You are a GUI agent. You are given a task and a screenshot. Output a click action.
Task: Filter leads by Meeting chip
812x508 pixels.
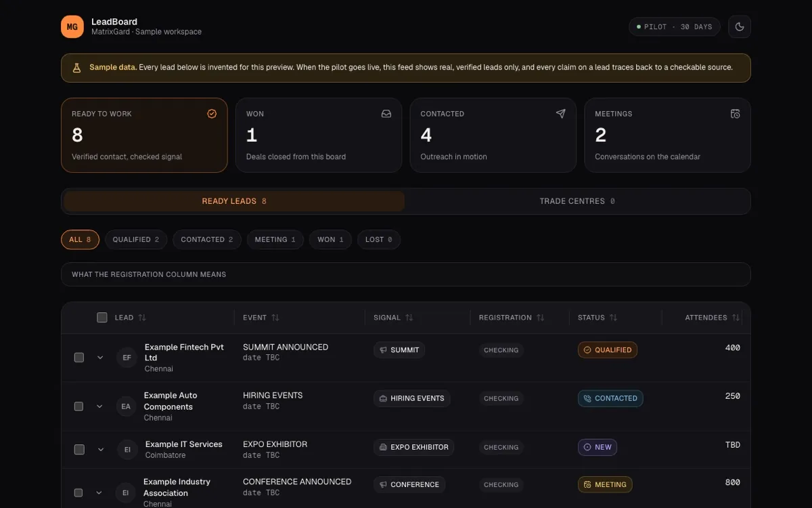[x=275, y=240]
